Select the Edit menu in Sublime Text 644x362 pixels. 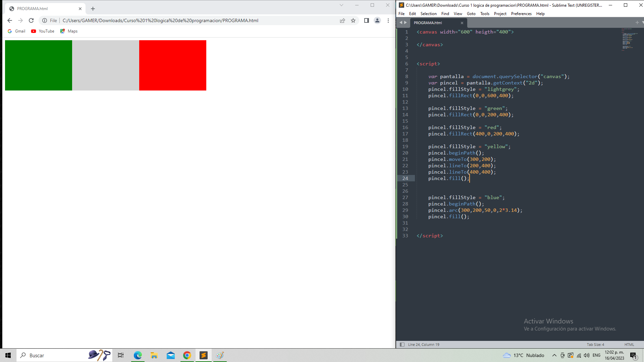pos(412,13)
